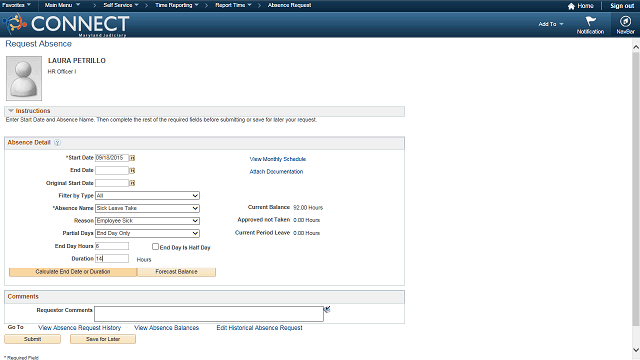Toggle End Day Is Half Day checkbox
This screenshot has height=360, width=640.
coord(156,247)
